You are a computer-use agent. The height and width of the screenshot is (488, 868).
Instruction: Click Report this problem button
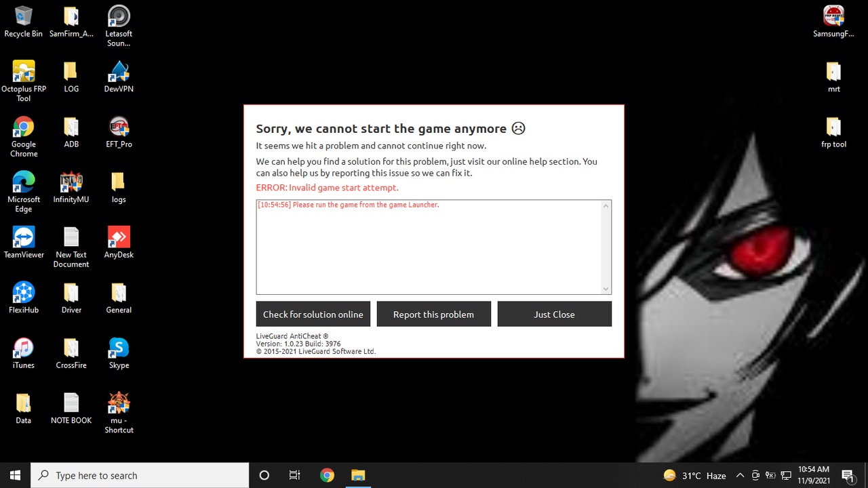click(434, 314)
